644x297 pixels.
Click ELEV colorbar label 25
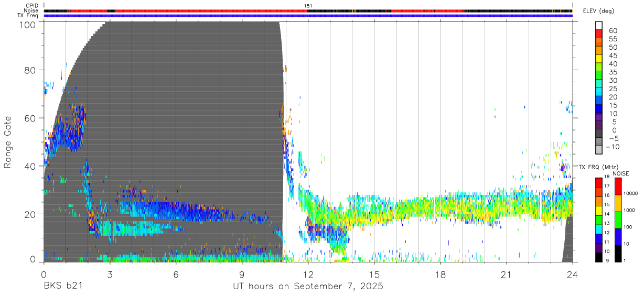point(612,89)
